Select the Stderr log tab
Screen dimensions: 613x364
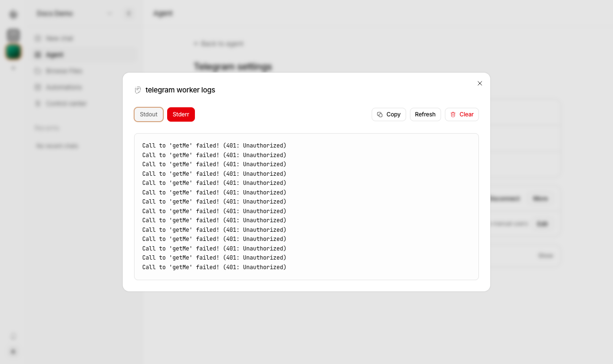pos(181,114)
